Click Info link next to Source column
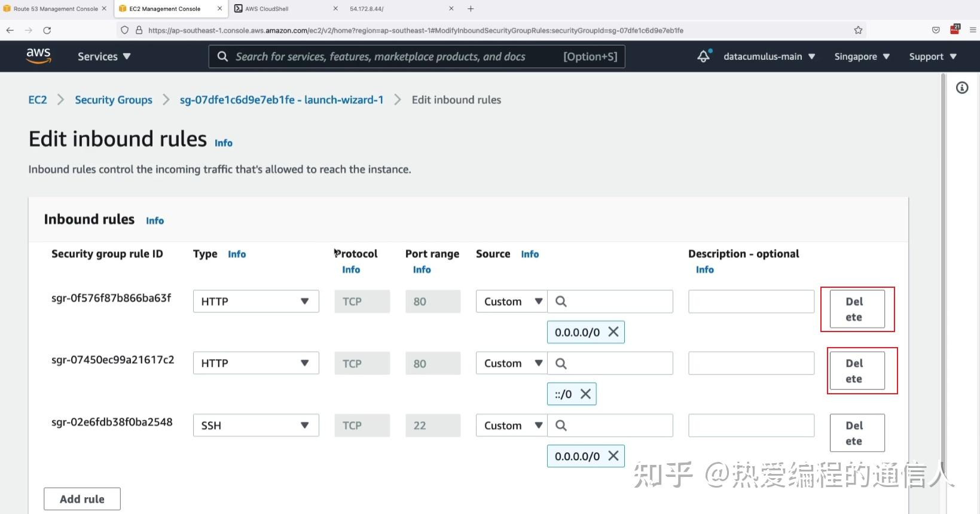 pyautogui.click(x=530, y=254)
